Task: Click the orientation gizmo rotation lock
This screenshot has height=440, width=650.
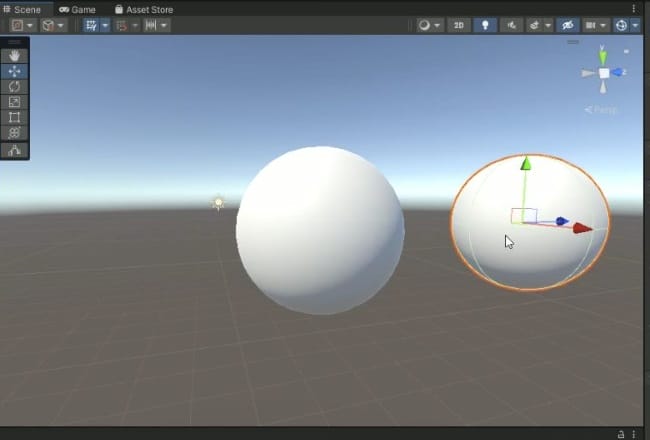Action: (626, 51)
